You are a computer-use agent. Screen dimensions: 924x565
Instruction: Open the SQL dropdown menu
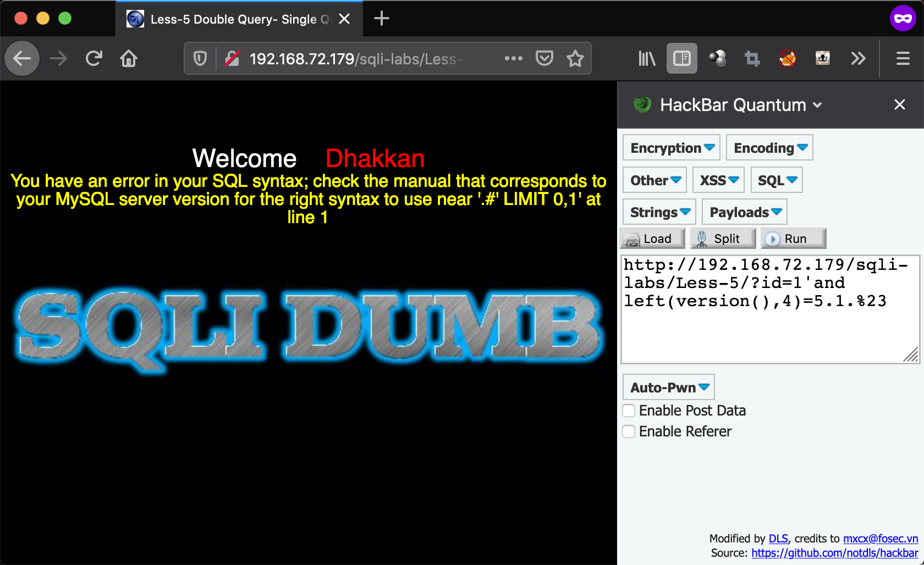(x=777, y=180)
